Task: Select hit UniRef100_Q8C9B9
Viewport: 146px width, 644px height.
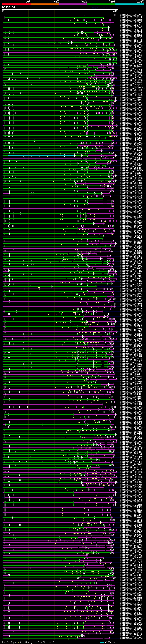Action: tap(131, 567)
